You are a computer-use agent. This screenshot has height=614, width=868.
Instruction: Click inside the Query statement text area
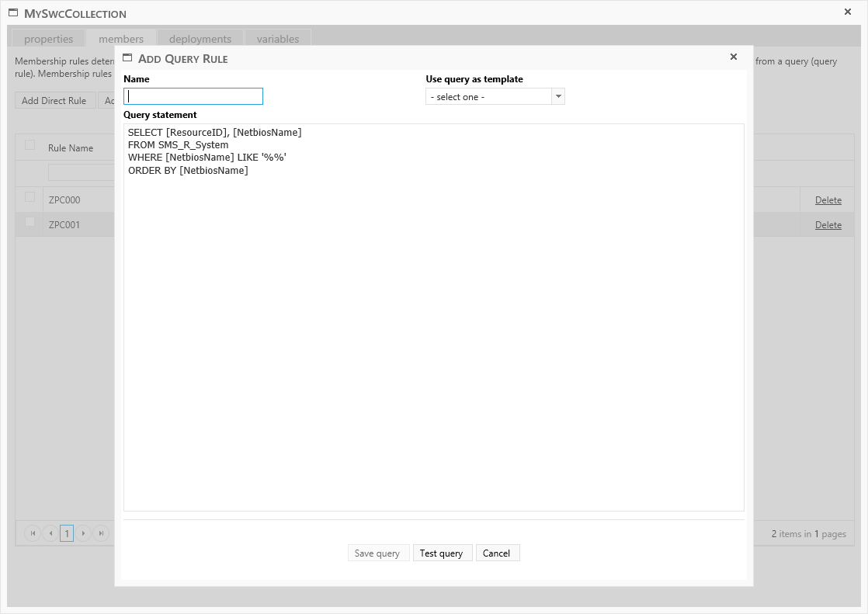point(433,326)
